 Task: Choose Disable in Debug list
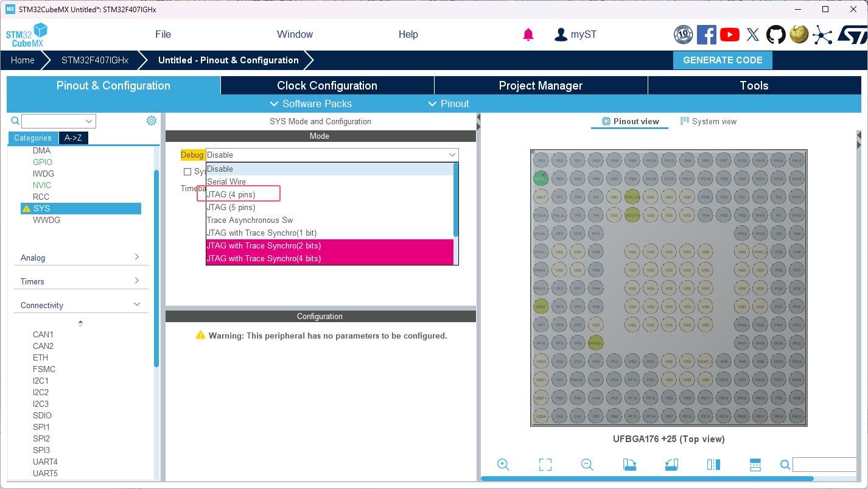(x=330, y=169)
